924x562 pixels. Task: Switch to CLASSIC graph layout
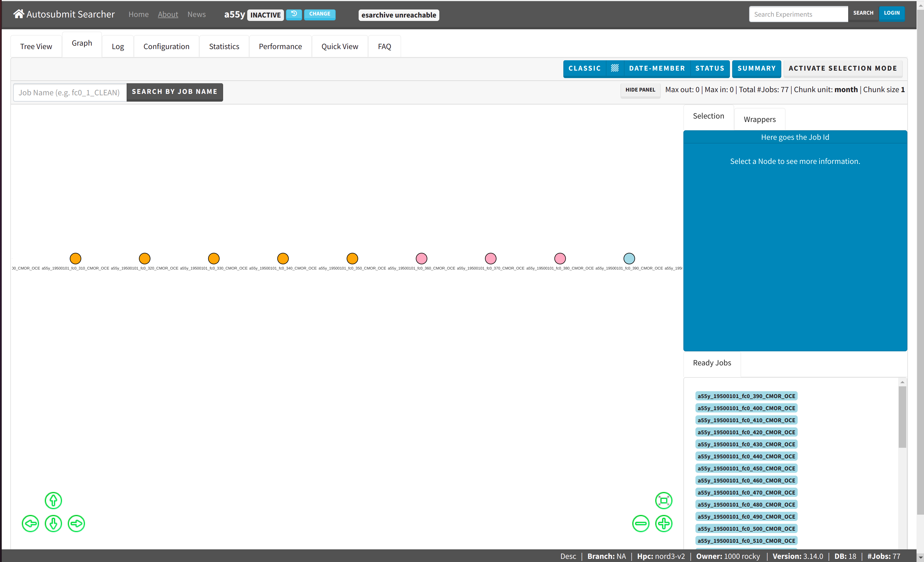[x=585, y=68]
